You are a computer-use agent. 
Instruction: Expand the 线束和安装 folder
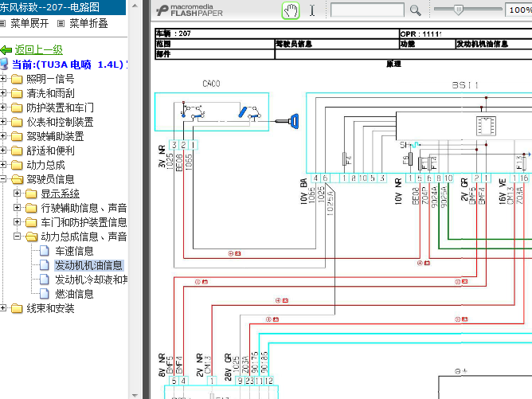[3, 308]
